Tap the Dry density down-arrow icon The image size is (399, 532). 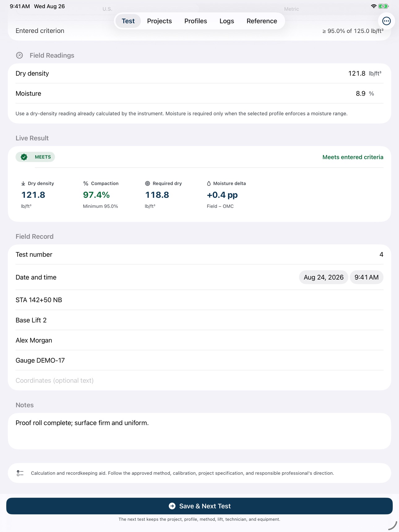(23, 183)
